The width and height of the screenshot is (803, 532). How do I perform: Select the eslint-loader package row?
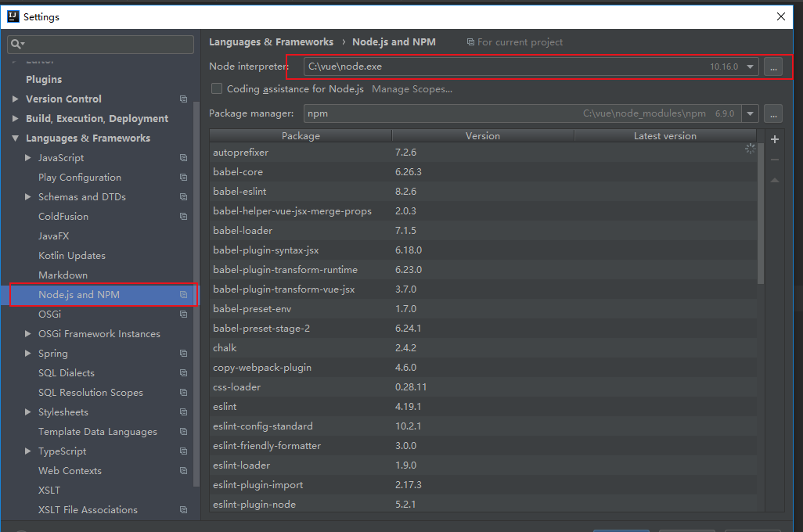[483, 465]
